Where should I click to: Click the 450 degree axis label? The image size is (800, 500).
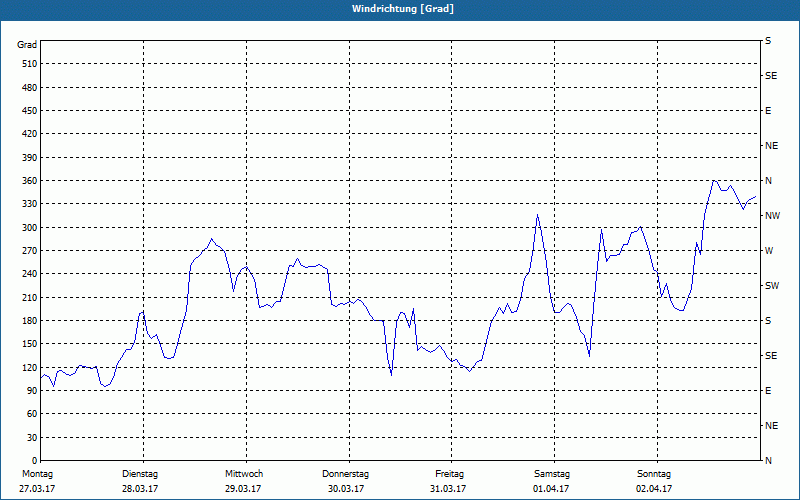30,111
